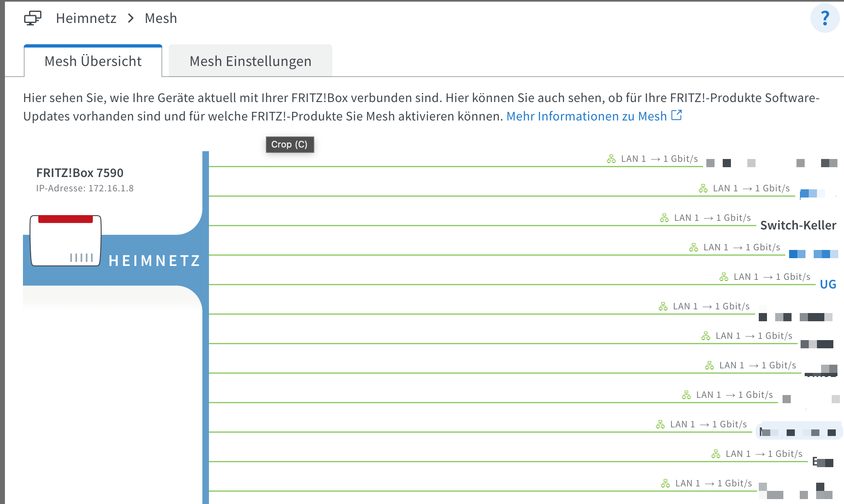The image size is (844, 504).
Task: Click external link icon after Mesh info link
Action: point(676,116)
